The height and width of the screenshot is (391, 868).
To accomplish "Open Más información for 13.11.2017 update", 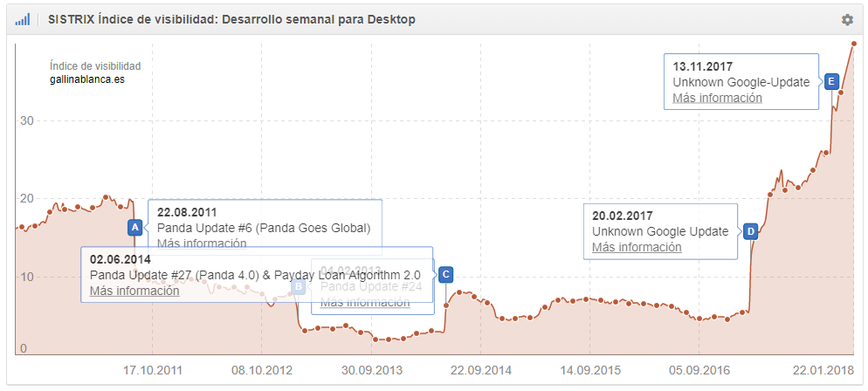I will [x=717, y=98].
